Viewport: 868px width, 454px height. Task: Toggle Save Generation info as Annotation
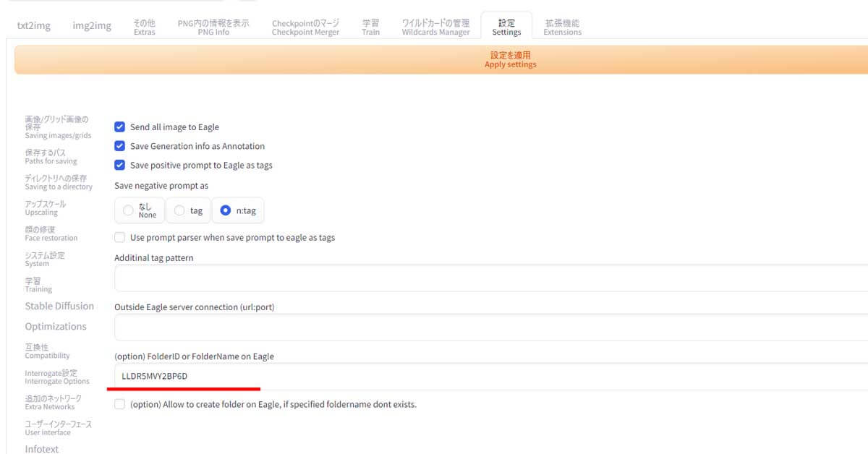point(120,146)
